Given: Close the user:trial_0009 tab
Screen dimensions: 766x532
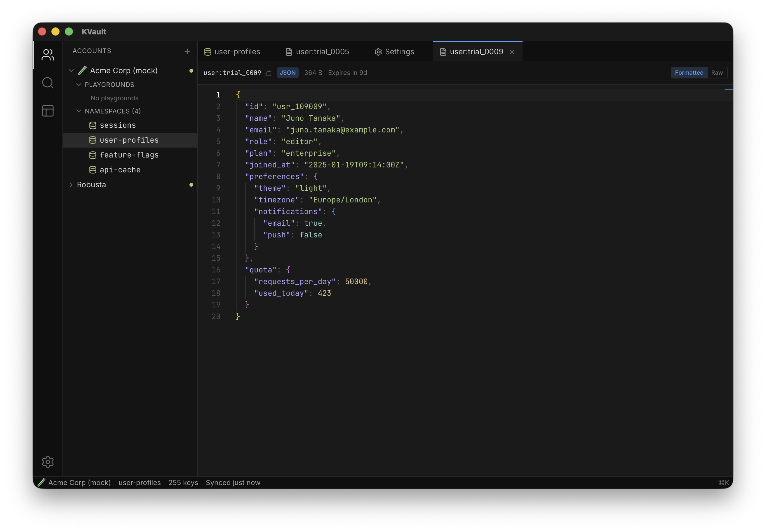Looking at the screenshot, I should point(512,52).
